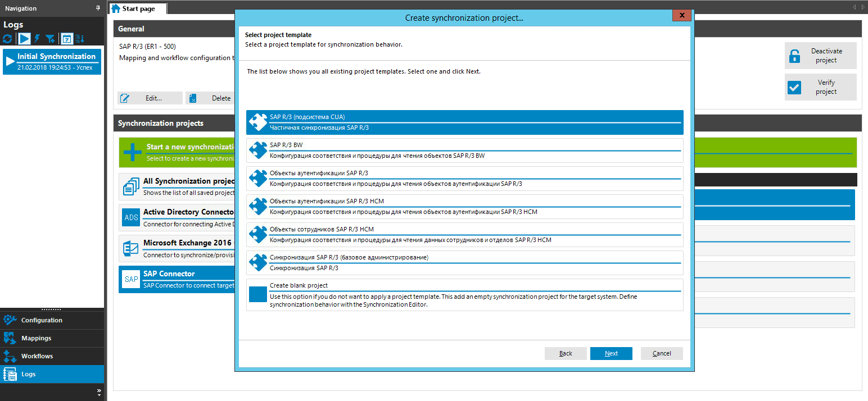Click the refresh logs icon
The height and width of the screenshot is (401, 868).
coord(7,39)
